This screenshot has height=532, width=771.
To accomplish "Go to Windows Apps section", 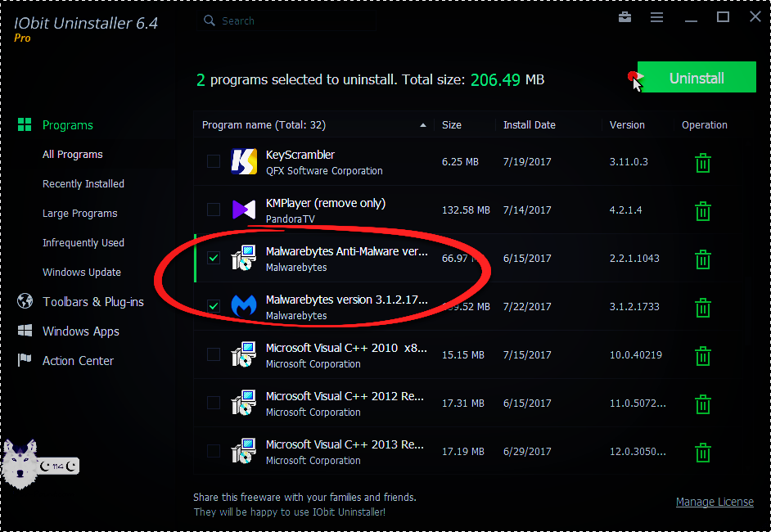I will tap(80, 331).
